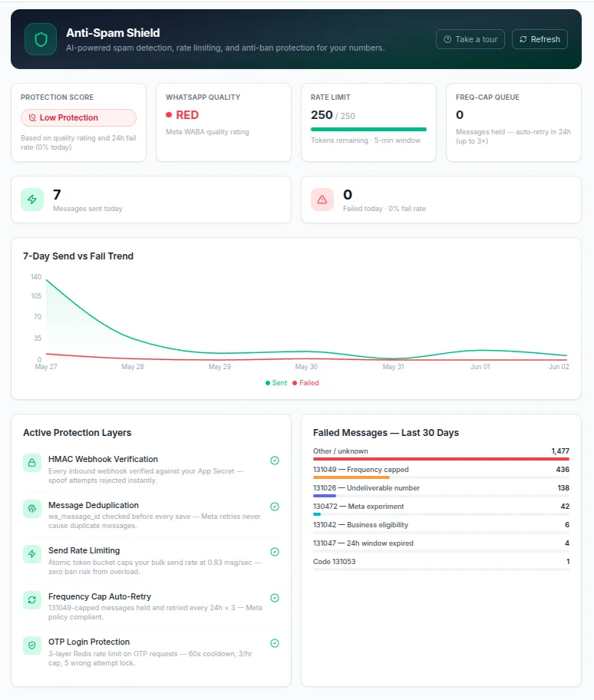Click the May 28 axis label
Viewport: 594px width, 700px height.
[x=133, y=367]
